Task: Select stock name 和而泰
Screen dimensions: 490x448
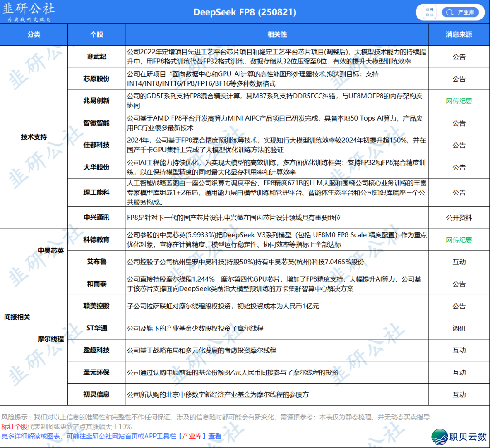Action: pos(97,284)
